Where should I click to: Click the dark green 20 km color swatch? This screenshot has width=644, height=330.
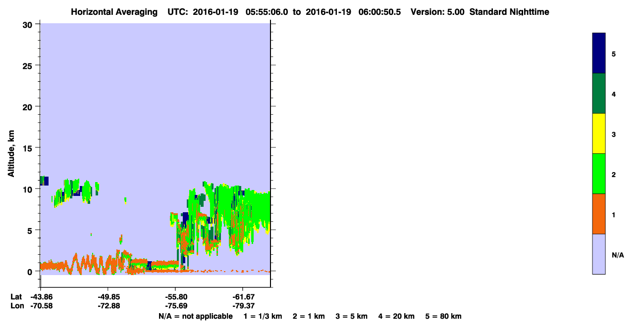click(x=599, y=94)
